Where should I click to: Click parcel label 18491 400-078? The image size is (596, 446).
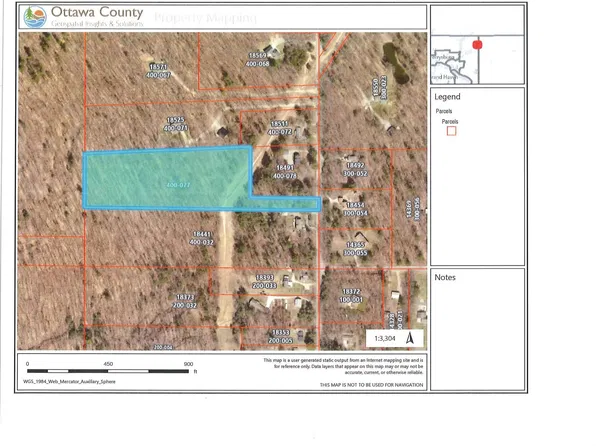point(285,171)
